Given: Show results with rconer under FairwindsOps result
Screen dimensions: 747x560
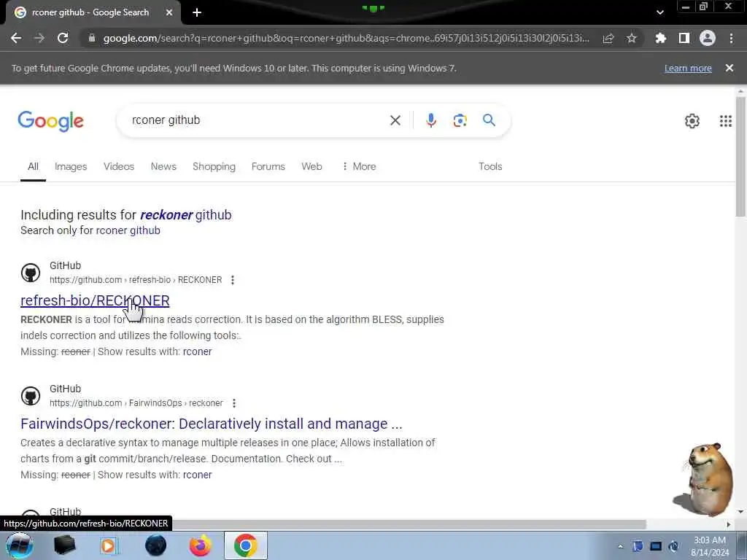Looking at the screenshot, I should point(197,475).
